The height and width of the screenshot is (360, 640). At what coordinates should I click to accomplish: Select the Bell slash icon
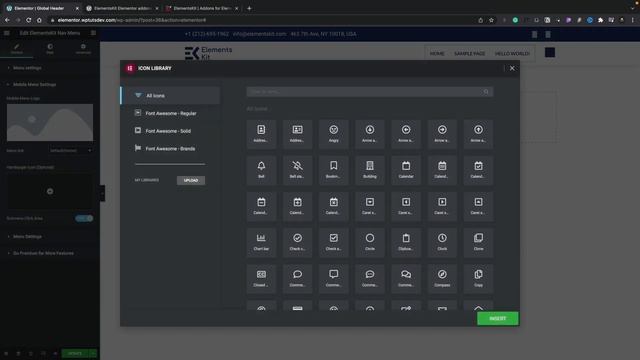pos(298,170)
